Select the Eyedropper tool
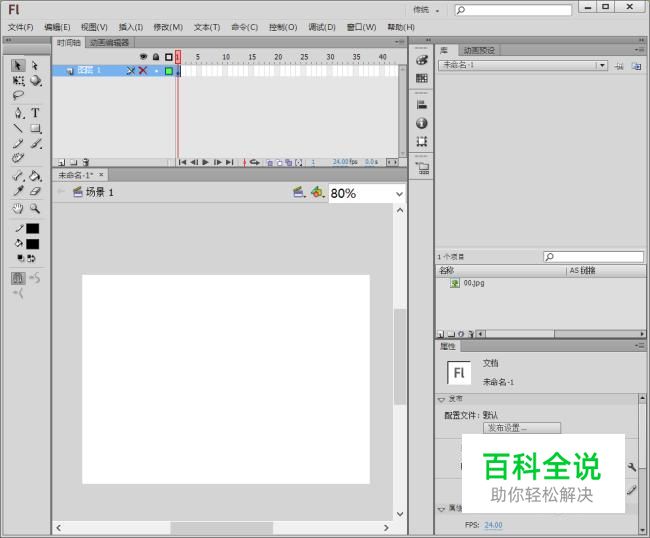The height and width of the screenshot is (538, 650). [18, 191]
